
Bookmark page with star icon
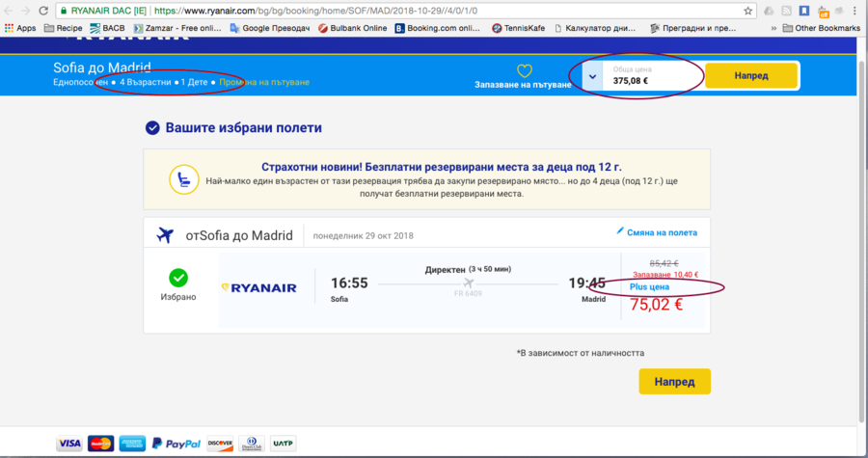pos(747,11)
